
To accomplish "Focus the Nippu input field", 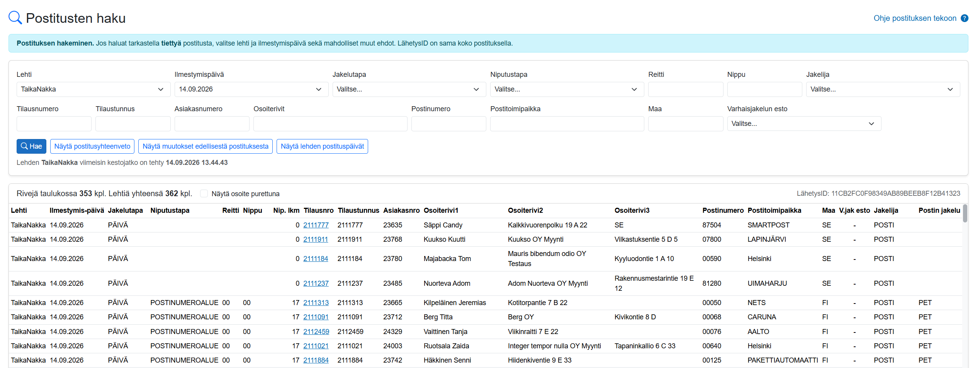I will coord(764,89).
